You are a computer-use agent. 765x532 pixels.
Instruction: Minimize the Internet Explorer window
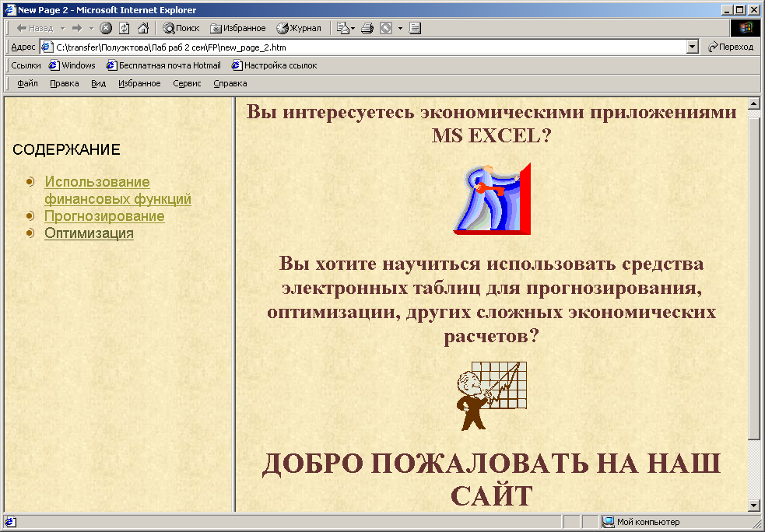point(728,10)
